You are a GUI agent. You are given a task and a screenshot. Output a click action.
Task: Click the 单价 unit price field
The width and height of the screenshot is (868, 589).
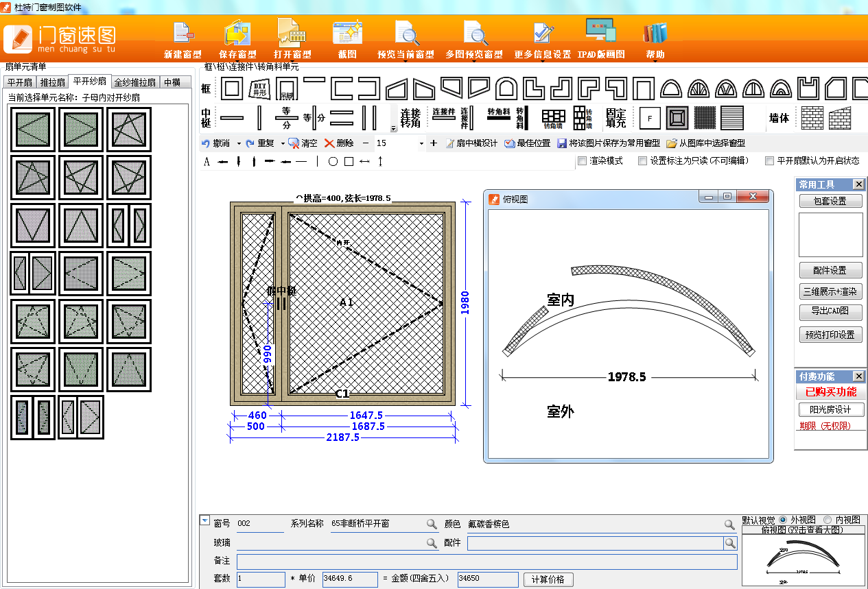(x=350, y=579)
